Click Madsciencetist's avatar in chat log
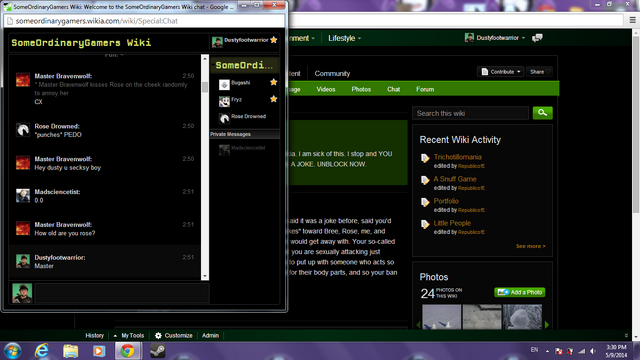The height and width of the screenshot is (360, 640). pyautogui.click(x=23, y=196)
